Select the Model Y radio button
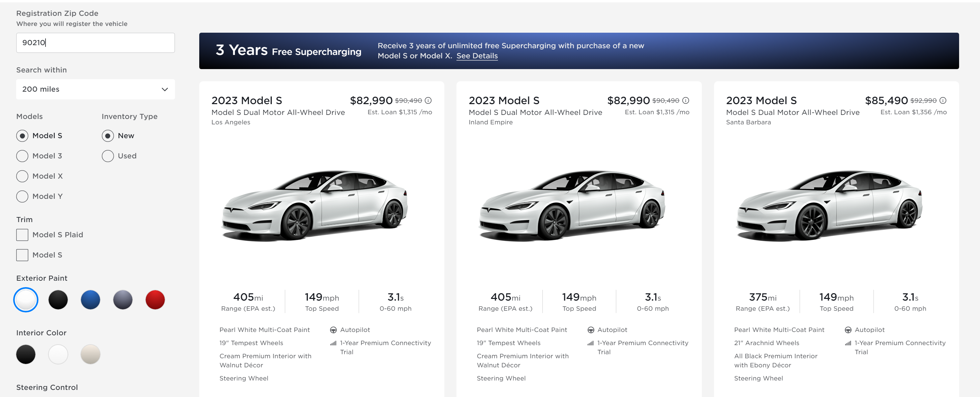980x397 pixels. (23, 196)
